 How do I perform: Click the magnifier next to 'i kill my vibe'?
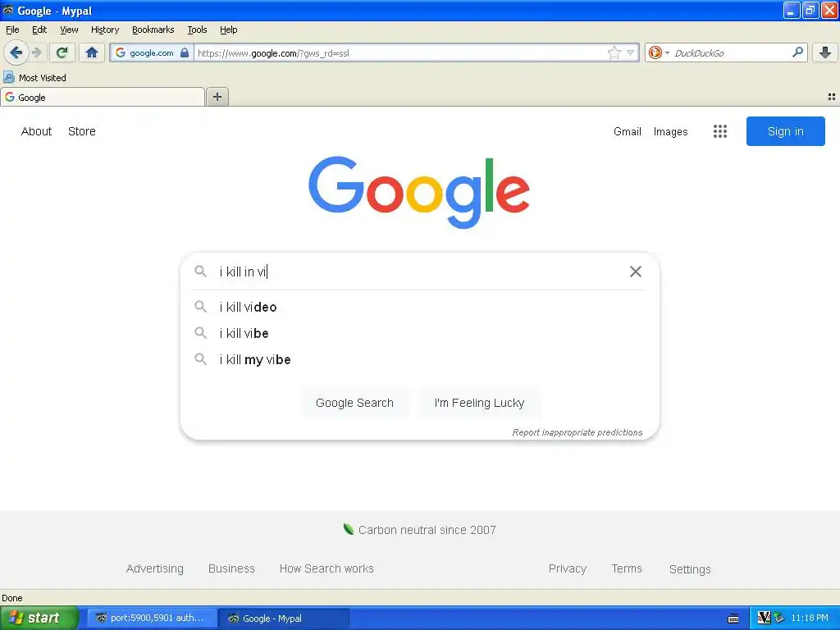click(200, 359)
